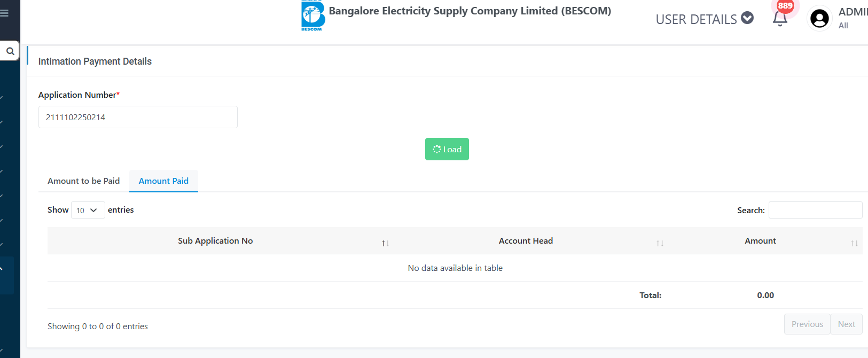
Task: Go to Next page of table
Action: [846, 324]
